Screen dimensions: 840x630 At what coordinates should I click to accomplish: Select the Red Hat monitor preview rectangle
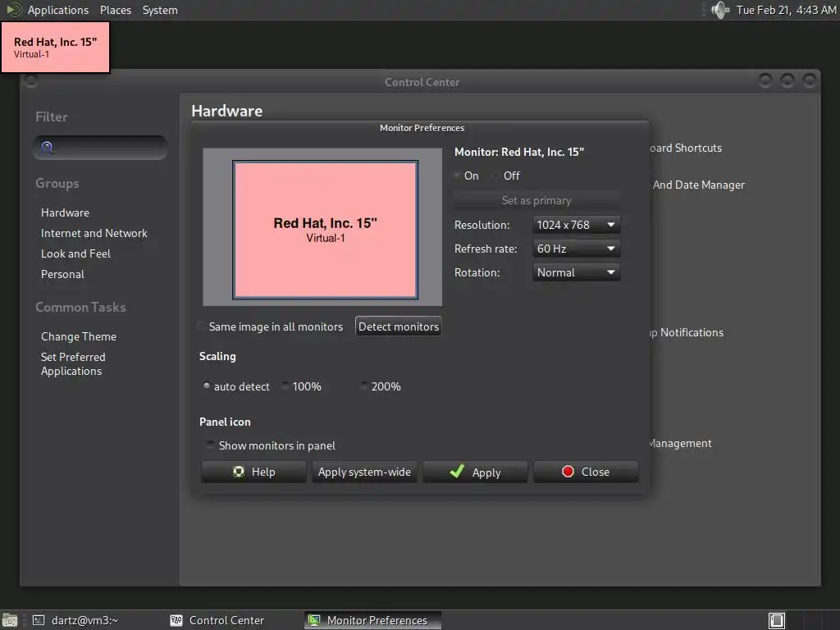[x=325, y=230]
